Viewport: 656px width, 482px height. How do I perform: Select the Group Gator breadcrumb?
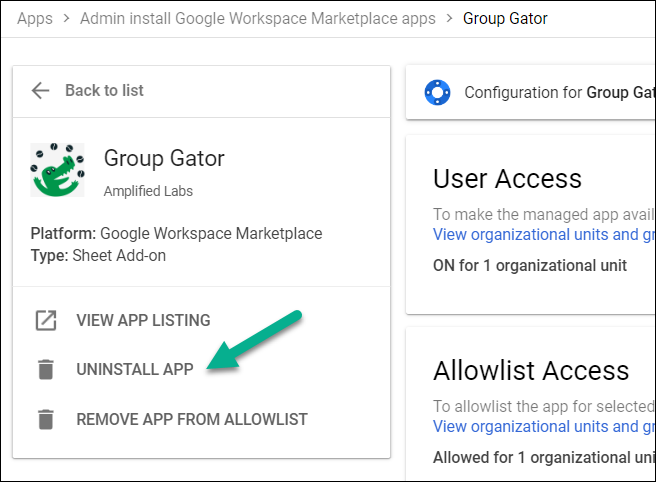coord(505,18)
